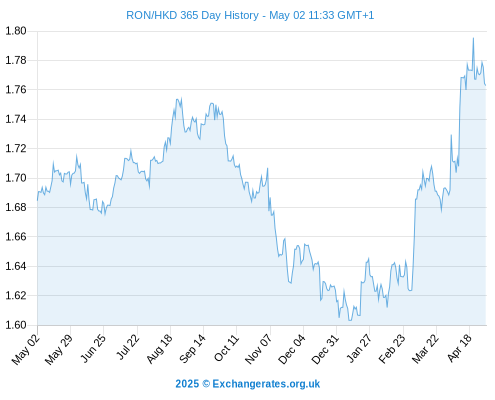Click the Nov 07 date label

(x=258, y=349)
